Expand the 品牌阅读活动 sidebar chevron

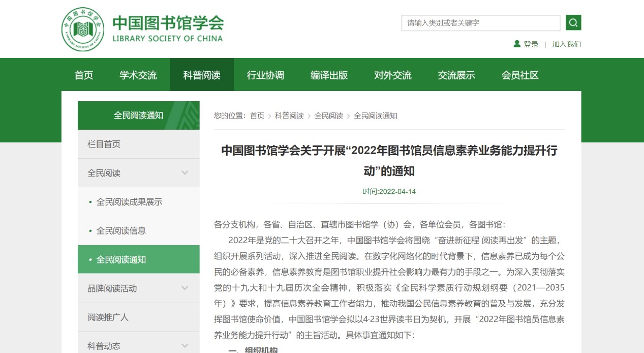pyautogui.click(x=185, y=288)
